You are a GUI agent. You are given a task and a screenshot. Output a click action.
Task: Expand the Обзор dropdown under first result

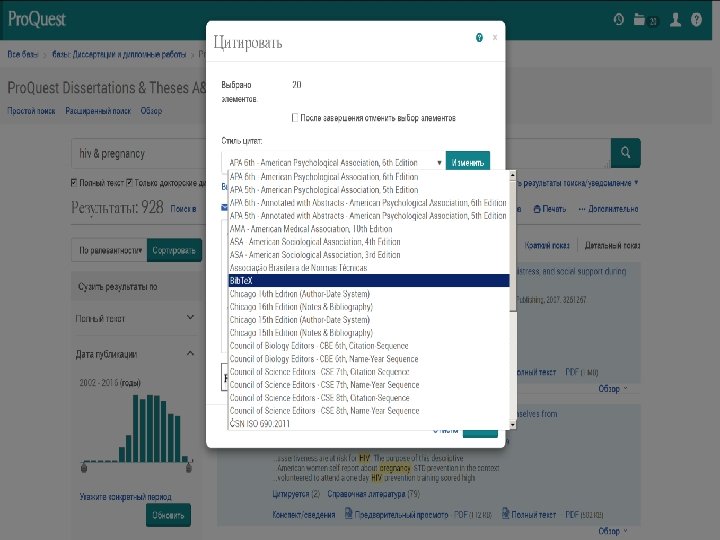[x=613, y=389]
